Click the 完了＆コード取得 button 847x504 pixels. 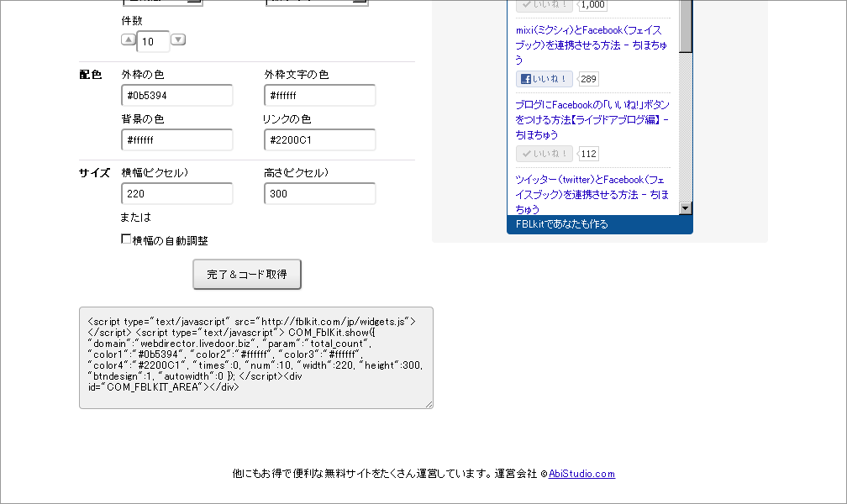[247, 275]
